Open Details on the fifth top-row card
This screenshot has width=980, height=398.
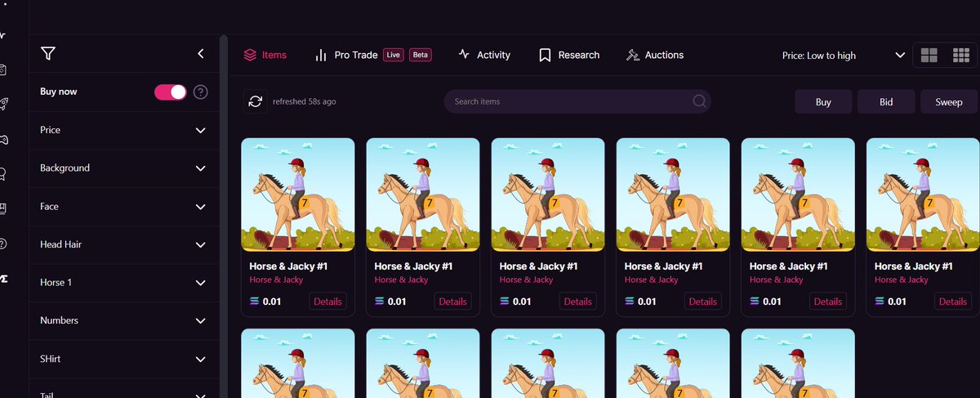click(x=827, y=302)
